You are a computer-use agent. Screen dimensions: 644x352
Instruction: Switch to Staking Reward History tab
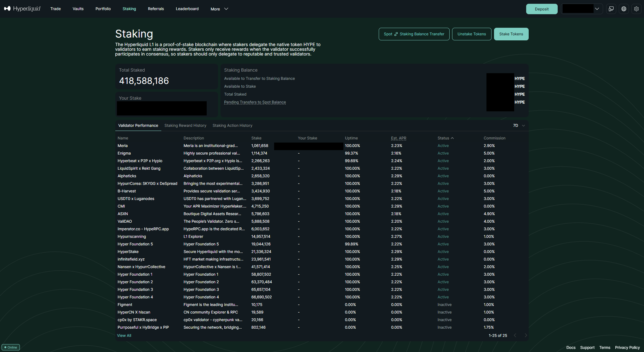pyautogui.click(x=185, y=126)
